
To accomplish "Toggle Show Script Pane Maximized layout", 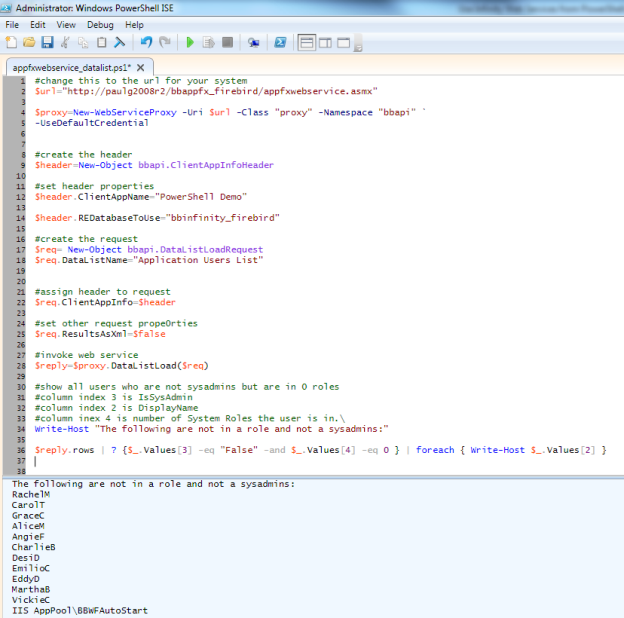I will 343,43.
